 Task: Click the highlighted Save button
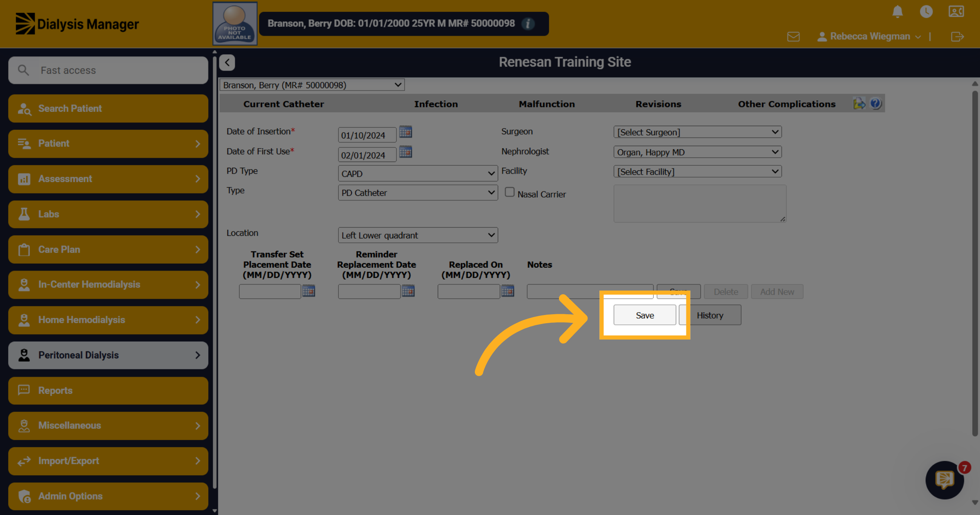coord(645,315)
